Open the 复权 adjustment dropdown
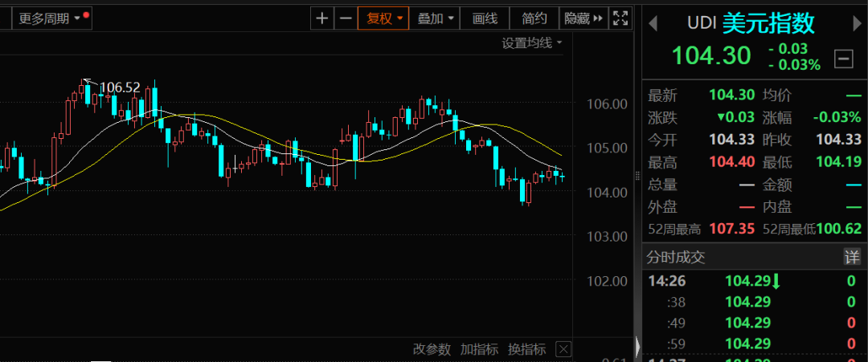This screenshot has width=868, height=362. coord(384,18)
